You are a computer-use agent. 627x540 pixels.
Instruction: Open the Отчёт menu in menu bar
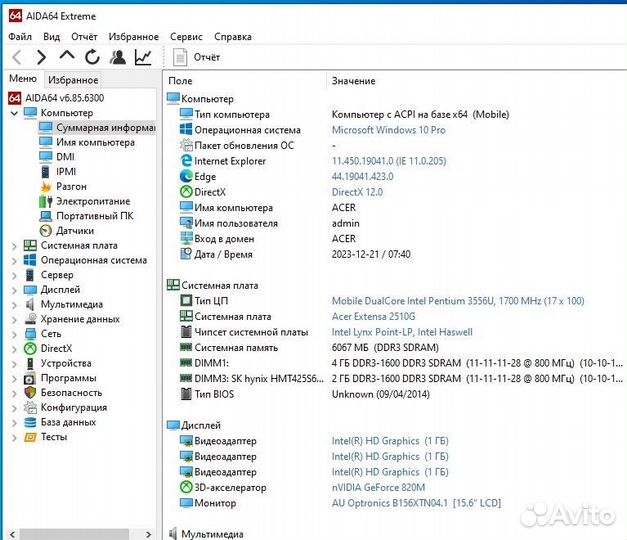pyautogui.click(x=84, y=37)
